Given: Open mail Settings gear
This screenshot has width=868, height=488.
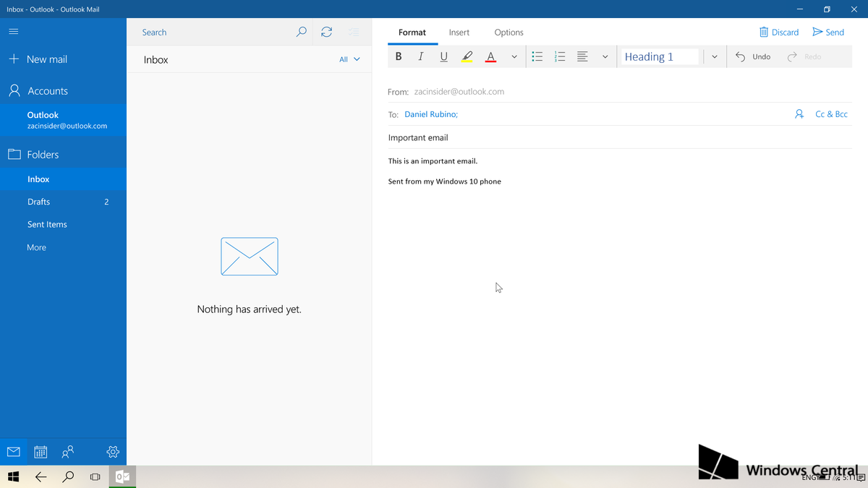Looking at the screenshot, I should (112, 452).
